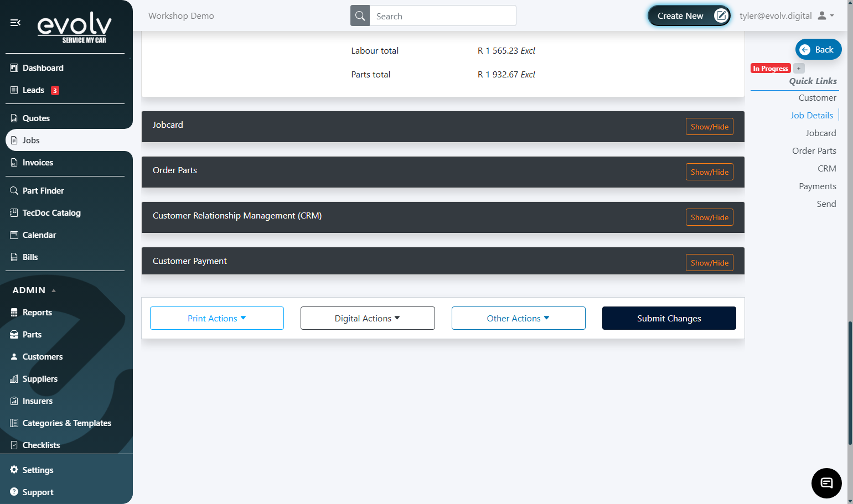Open the account dropdown caret
Viewport: 853px width, 504px height.
pos(832,16)
